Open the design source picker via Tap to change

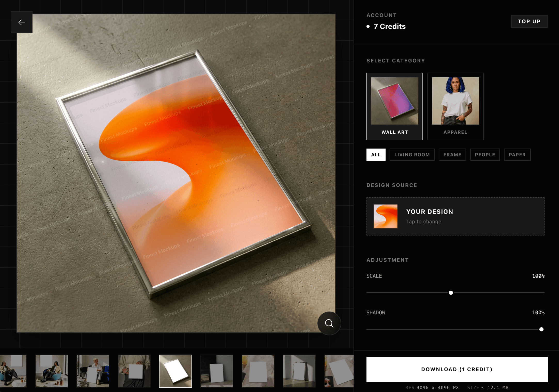(x=424, y=221)
